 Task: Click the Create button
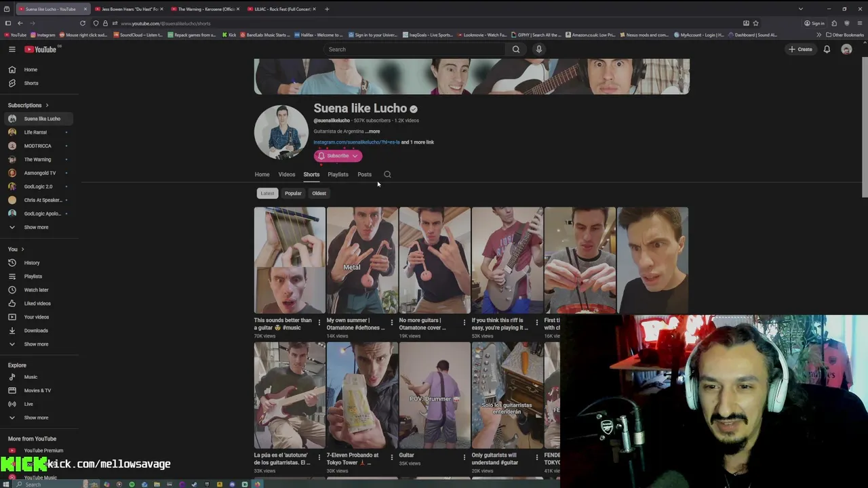point(800,49)
